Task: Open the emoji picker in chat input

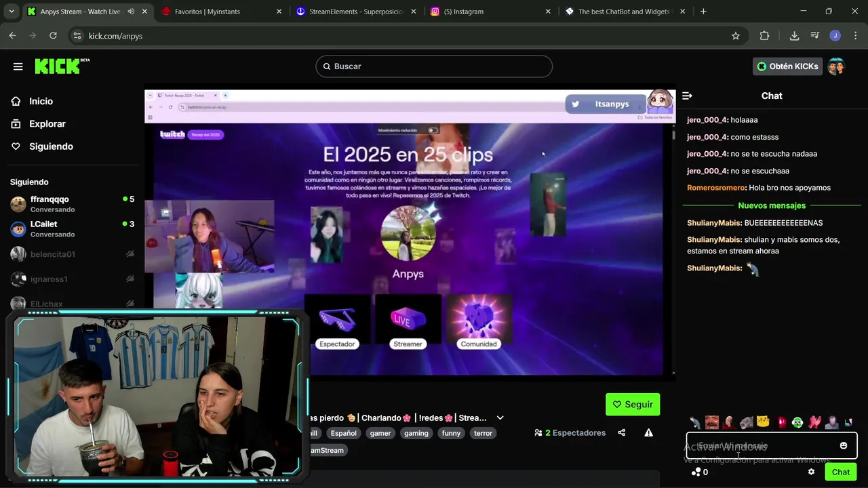Action: tap(844, 445)
